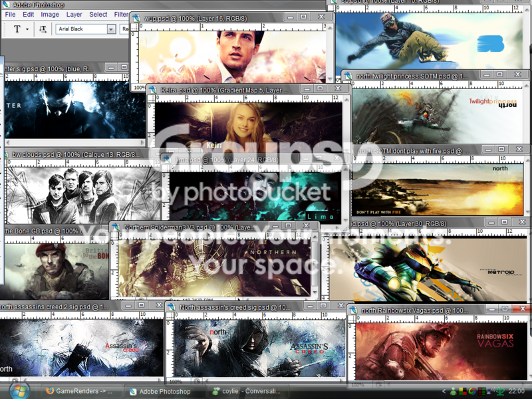Click the north twilight princess SOTM.psd document icon
This screenshot has height=399, width=532.
pos(348,76)
